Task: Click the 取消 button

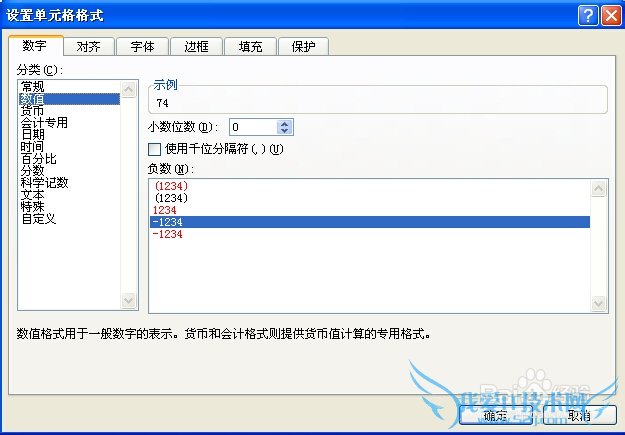Action: pyautogui.click(x=579, y=415)
